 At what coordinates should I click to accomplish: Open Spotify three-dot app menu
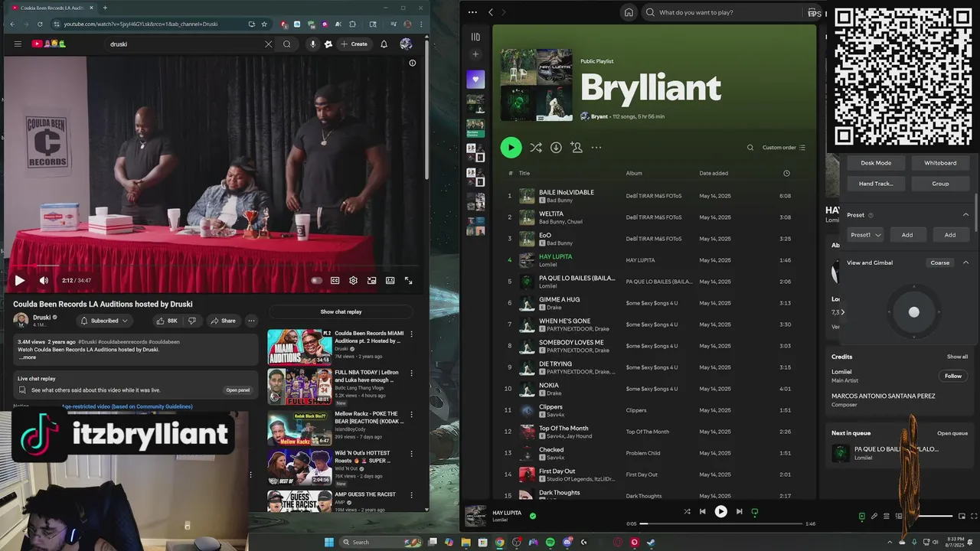(x=472, y=12)
